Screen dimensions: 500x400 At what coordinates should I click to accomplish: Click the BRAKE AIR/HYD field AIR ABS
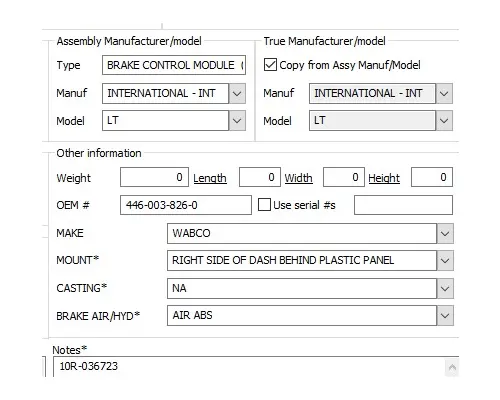tap(302, 315)
